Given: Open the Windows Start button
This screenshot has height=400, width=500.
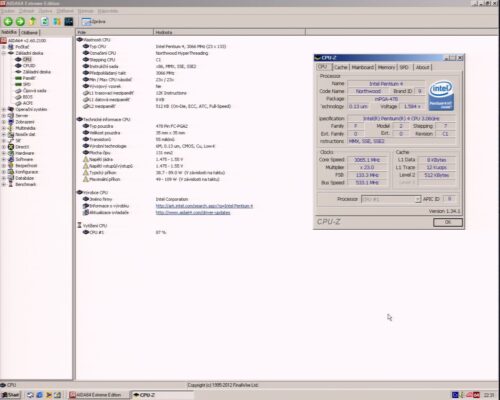Looking at the screenshot, I should point(11,395).
